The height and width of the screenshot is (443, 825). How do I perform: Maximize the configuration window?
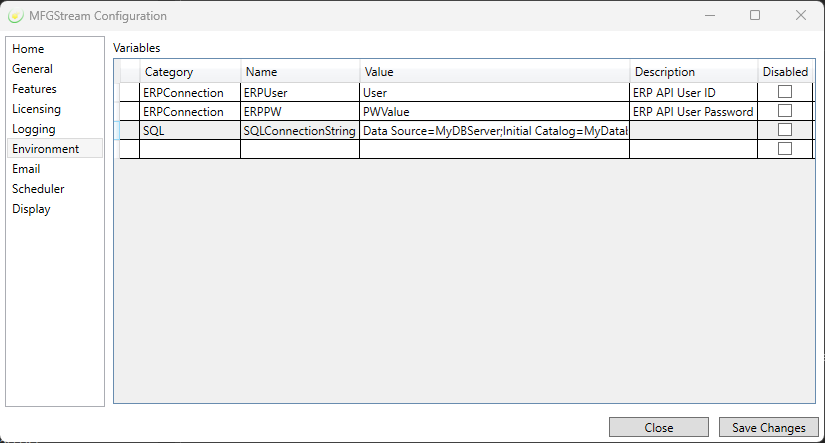(x=755, y=16)
